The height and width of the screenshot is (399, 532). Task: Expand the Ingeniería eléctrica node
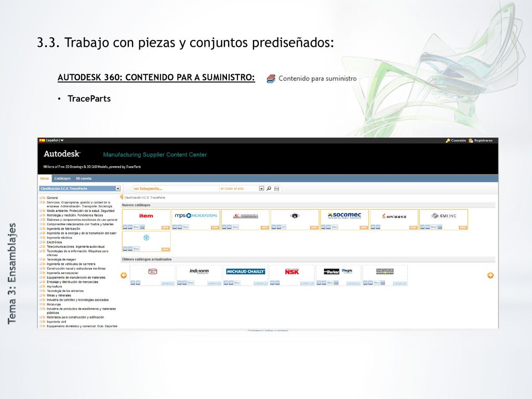point(41,237)
